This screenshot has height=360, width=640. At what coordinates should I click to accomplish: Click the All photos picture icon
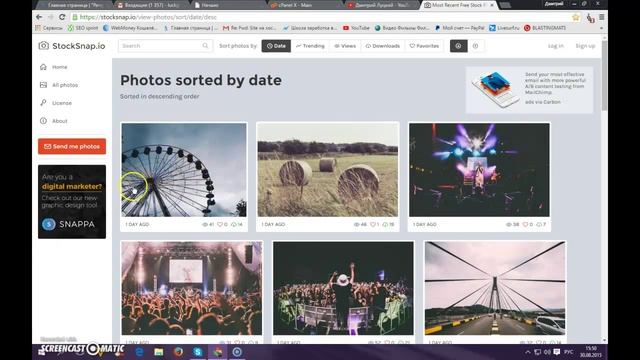point(43,85)
